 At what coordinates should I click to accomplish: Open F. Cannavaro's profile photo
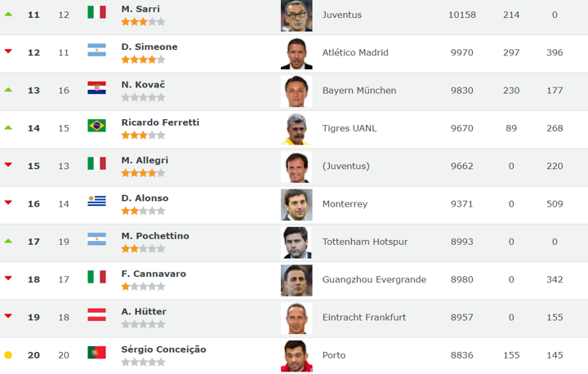click(x=296, y=279)
